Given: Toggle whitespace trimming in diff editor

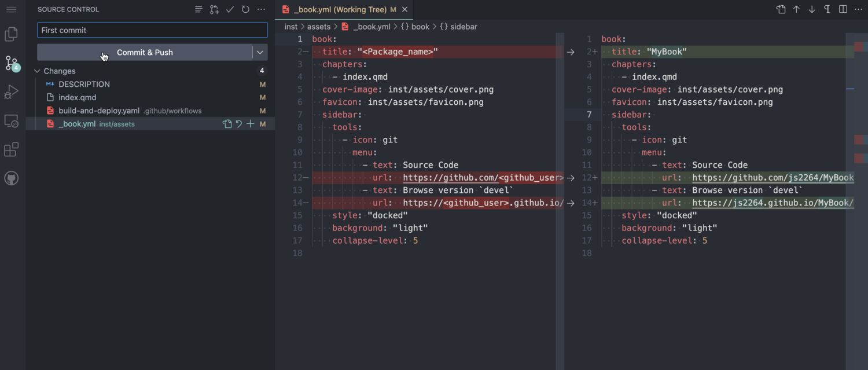Looking at the screenshot, I should [x=827, y=9].
